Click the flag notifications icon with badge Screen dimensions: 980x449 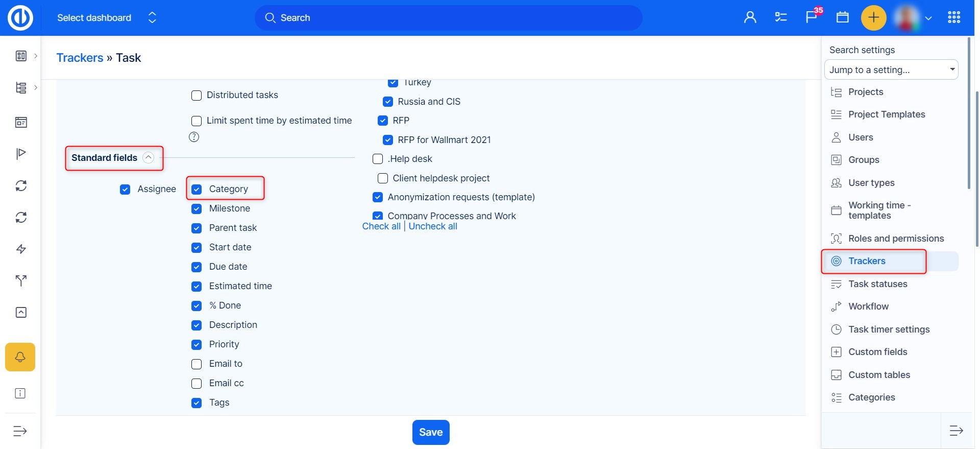(x=811, y=17)
